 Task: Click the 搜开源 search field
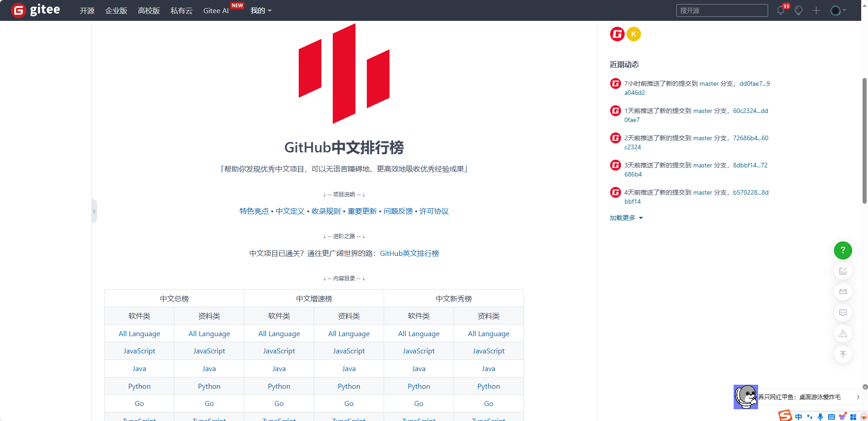722,10
